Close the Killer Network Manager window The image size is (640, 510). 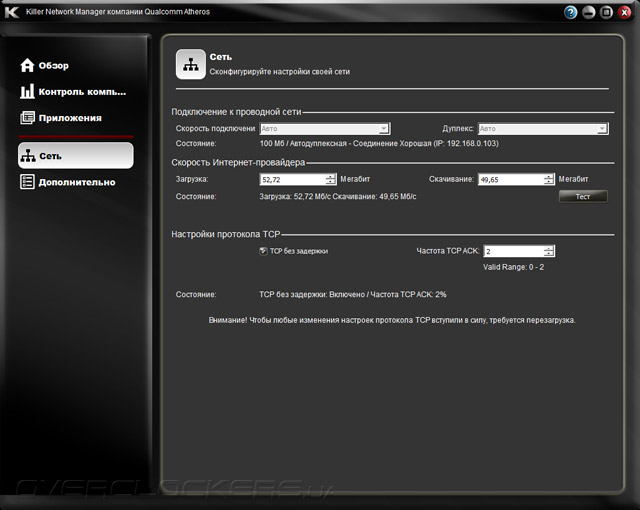pos(624,12)
